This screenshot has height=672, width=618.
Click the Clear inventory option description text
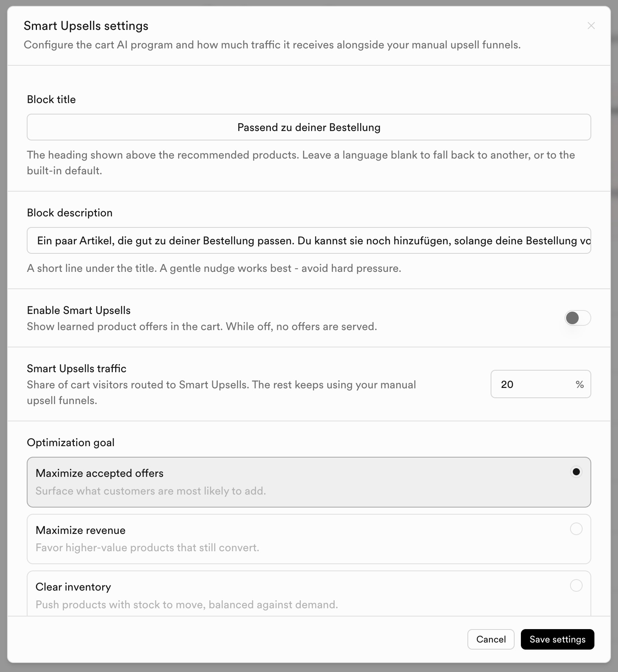point(187,604)
